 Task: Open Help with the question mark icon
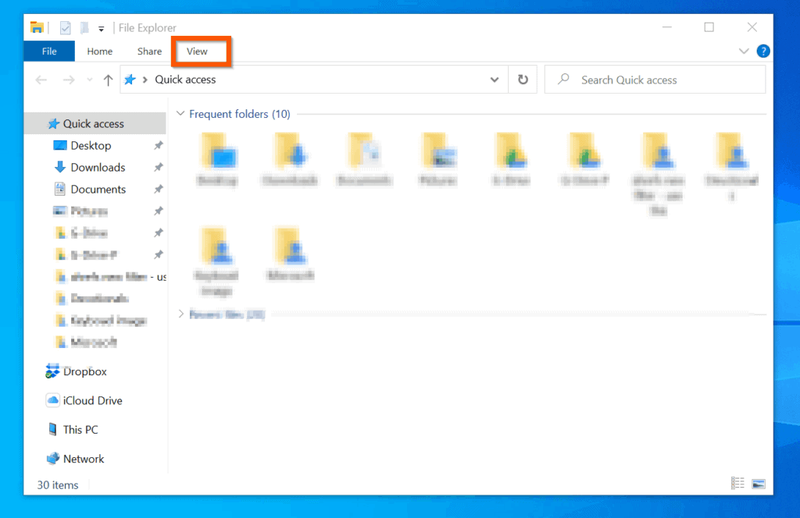click(763, 51)
